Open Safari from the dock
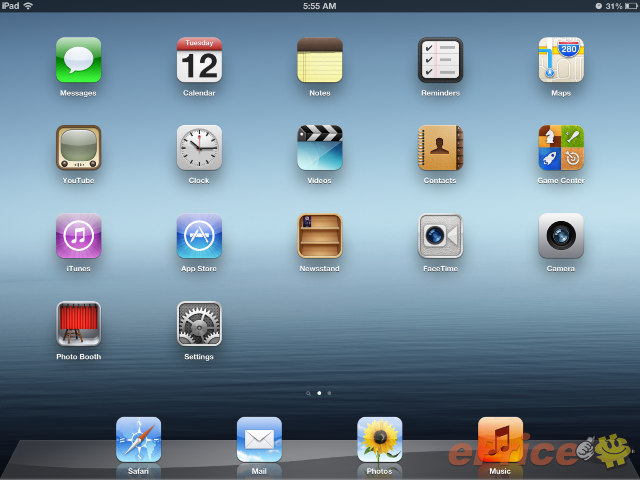640x480 pixels. coord(138,439)
